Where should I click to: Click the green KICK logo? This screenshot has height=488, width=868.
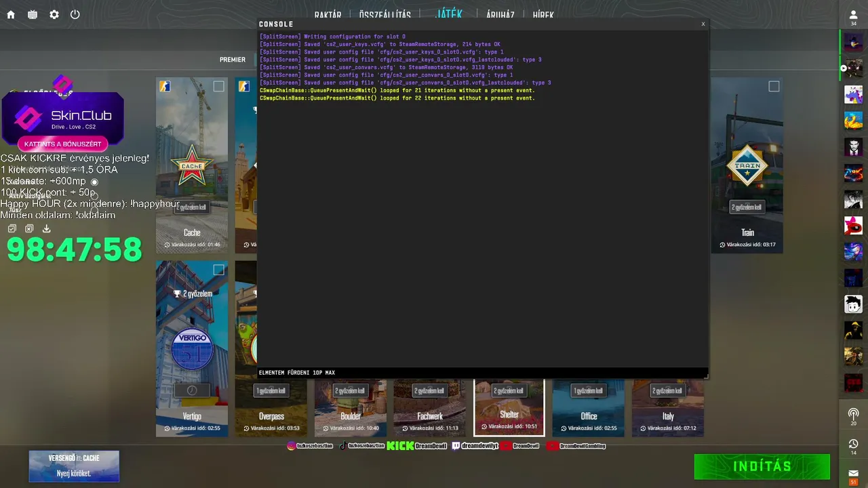(x=400, y=446)
